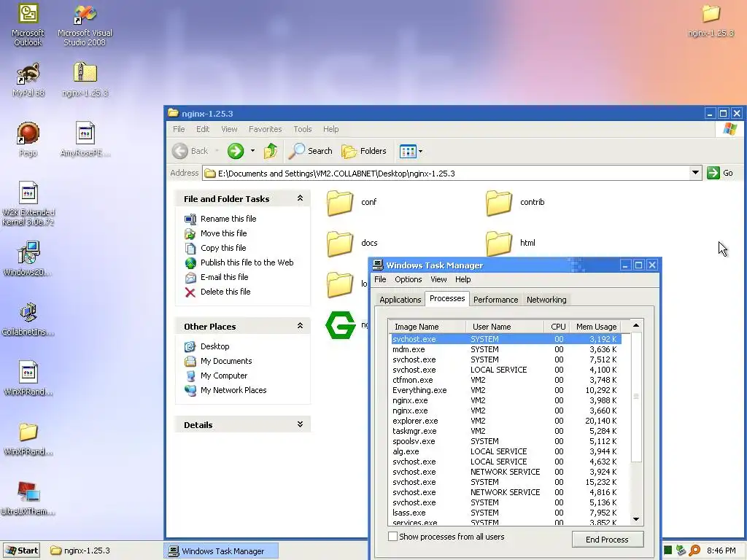Click the Search tray icon near the clock
Image resolution: width=747 pixels, height=560 pixels.
(694, 551)
